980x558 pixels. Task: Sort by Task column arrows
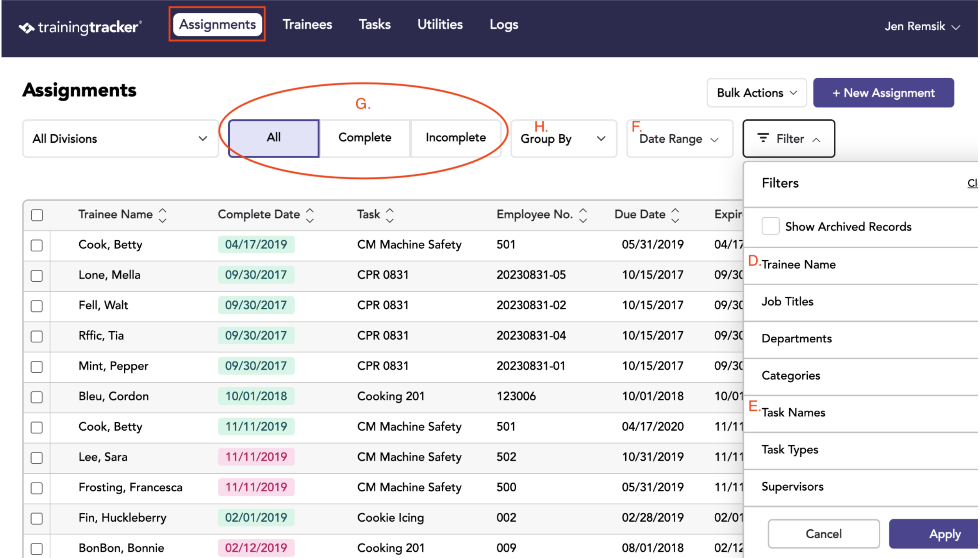[x=389, y=215]
